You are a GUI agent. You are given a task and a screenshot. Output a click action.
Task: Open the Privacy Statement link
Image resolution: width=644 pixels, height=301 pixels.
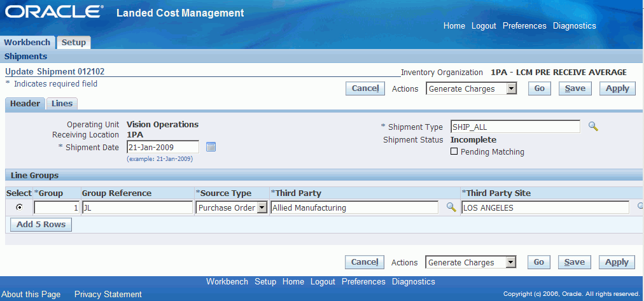coord(108,295)
